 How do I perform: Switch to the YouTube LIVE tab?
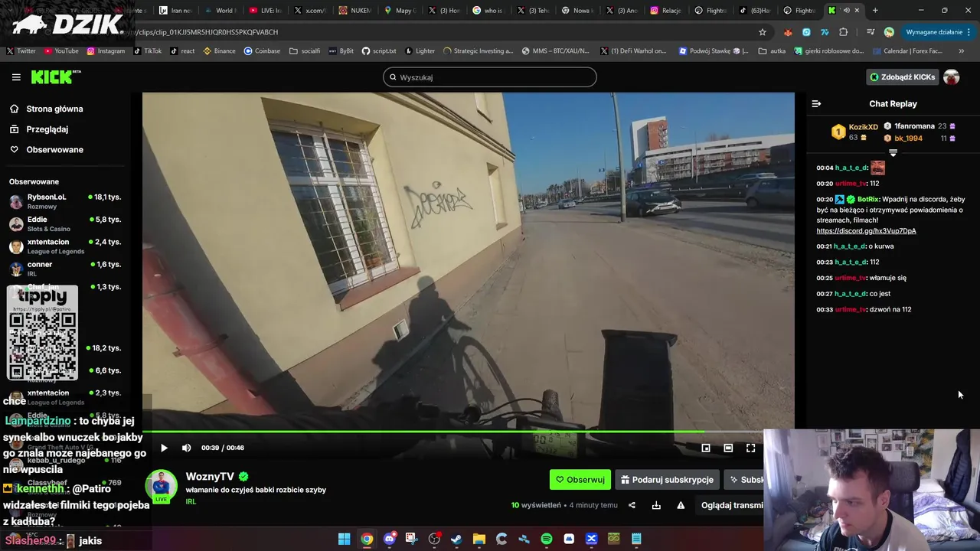point(265,11)
